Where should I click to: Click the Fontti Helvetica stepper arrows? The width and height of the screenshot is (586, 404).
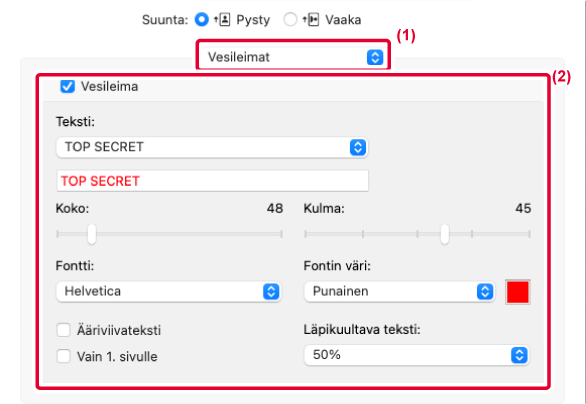click(271, 292)
